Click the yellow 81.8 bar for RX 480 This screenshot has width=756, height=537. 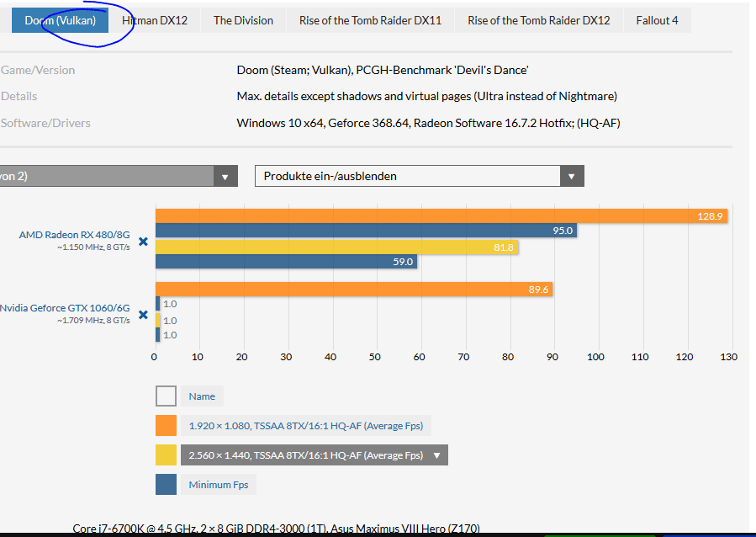pos(336,247)
